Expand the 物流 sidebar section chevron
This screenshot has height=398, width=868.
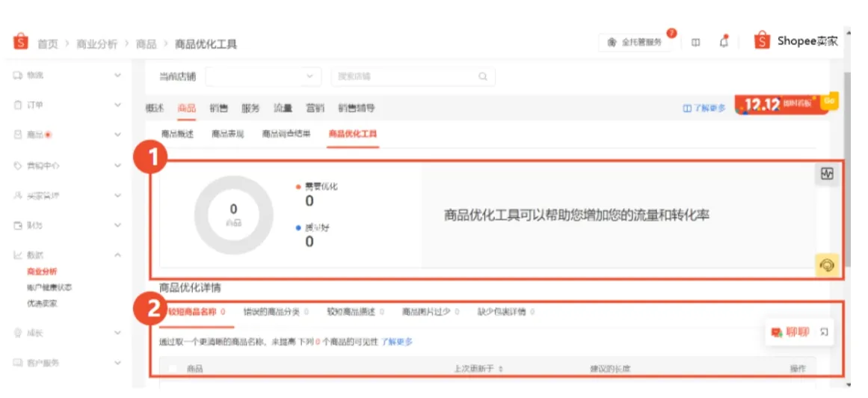(x=118, y=74)
